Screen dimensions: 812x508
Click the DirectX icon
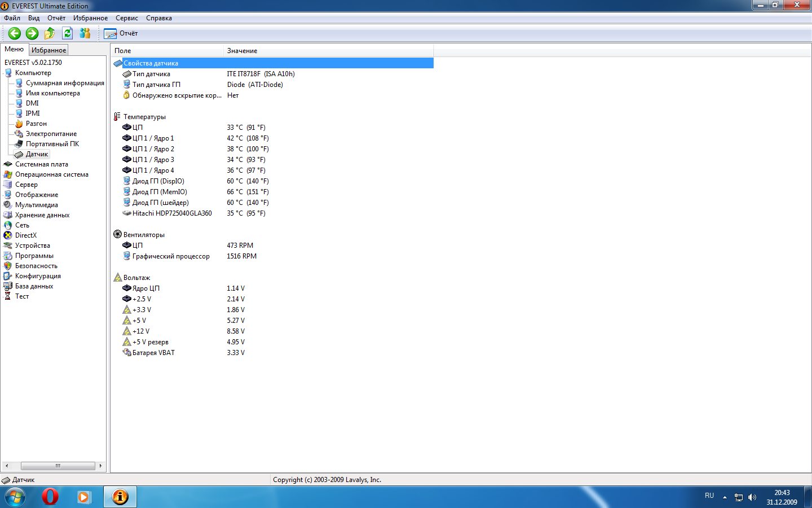[8, 235]
